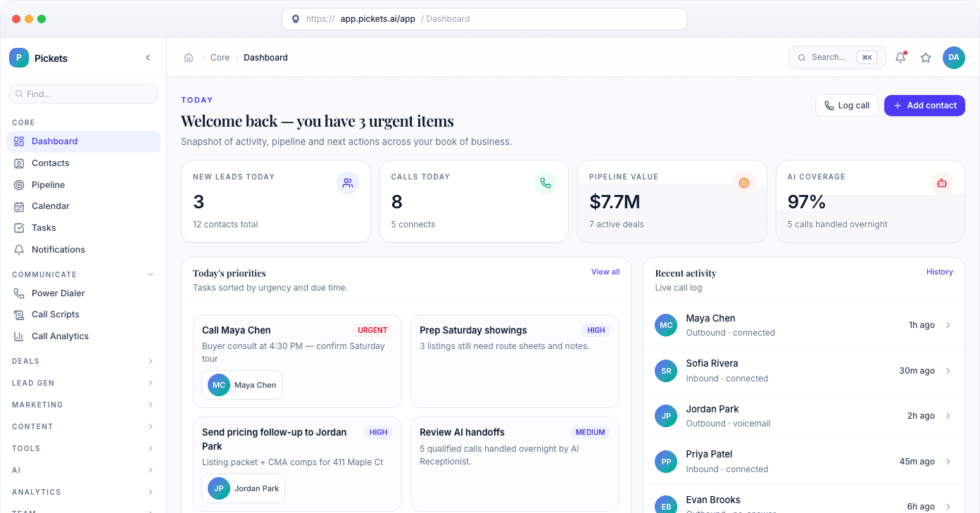Expand the Analytics section
Image resolution: width=980 pixels, height=513 pixels.
[151, 492]
